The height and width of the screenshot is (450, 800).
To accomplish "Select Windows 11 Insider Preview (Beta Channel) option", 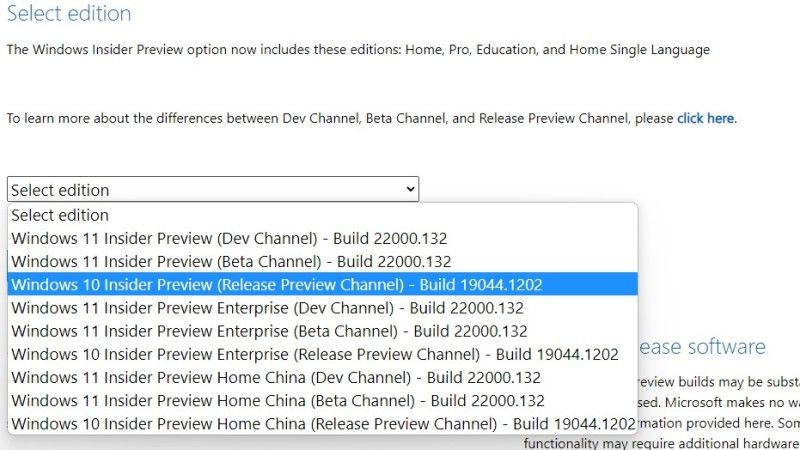I will pyautogui.click(x=322, y=261).
